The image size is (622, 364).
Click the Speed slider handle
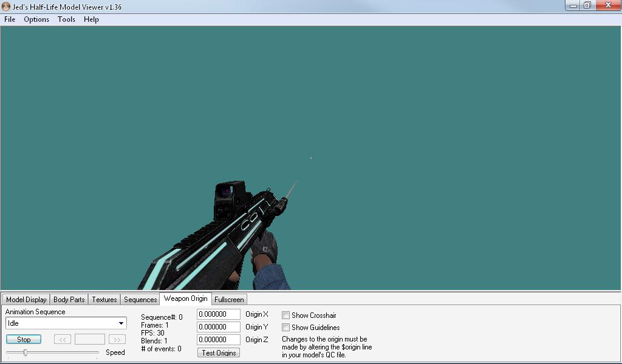tap(26, 352)
